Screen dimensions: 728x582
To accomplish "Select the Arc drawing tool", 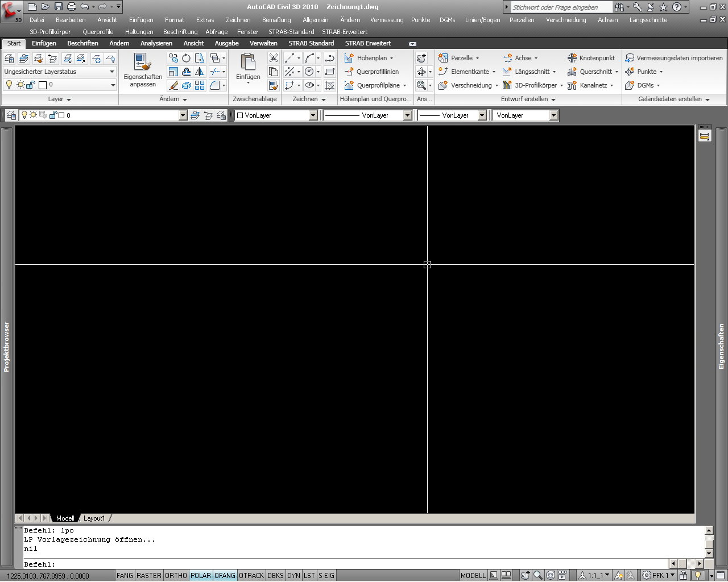I will click(x=309, y=58).
